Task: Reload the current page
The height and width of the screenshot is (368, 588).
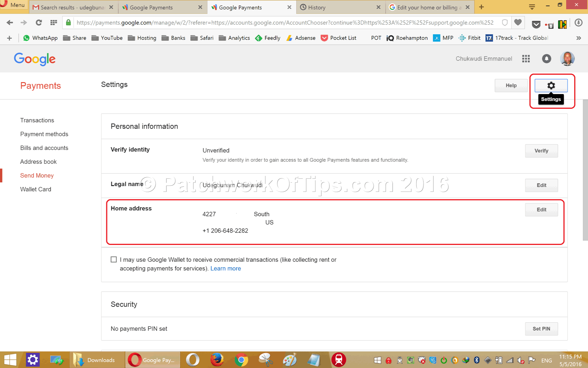Action: [39, 23]
